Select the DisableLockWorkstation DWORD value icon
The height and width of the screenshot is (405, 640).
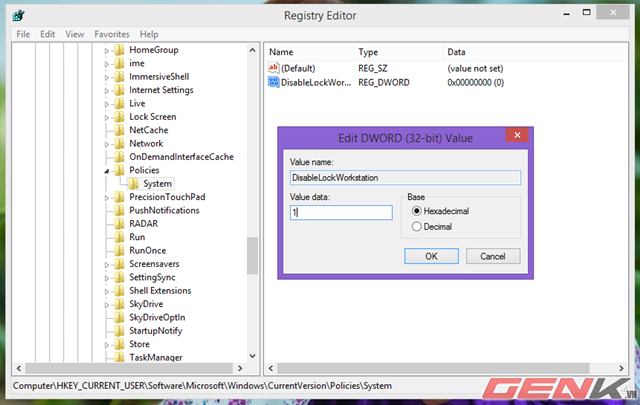pos(274,82)
